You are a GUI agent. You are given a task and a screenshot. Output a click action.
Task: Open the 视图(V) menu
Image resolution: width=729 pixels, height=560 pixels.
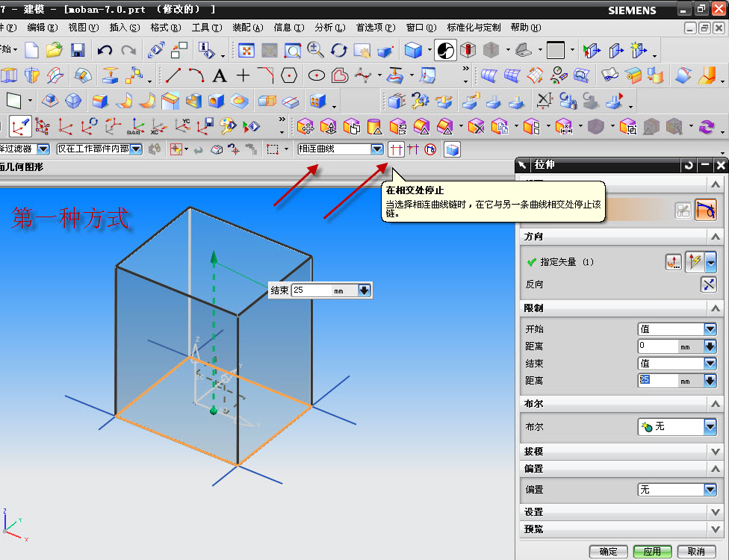click(83, 28)
